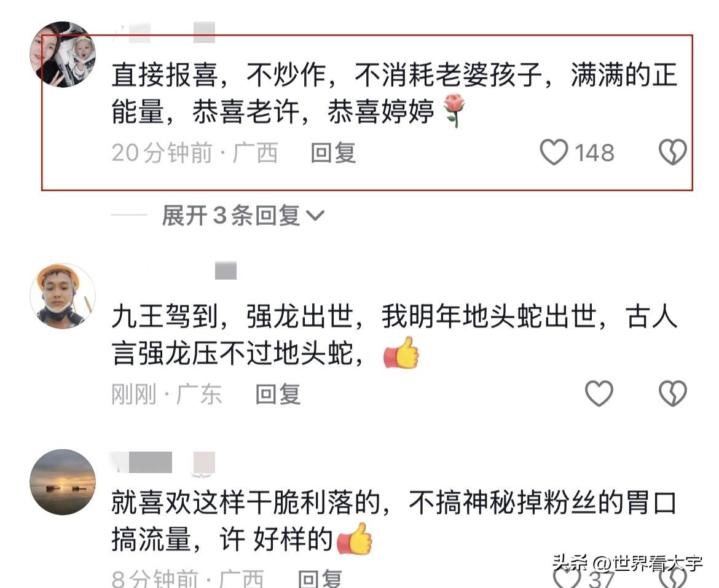Tap thumbs-up emoji after 好样的

point(355,538)
